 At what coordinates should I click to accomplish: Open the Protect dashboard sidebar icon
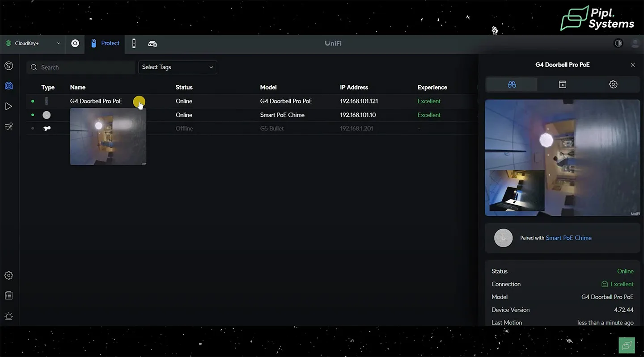click(8, 66)
